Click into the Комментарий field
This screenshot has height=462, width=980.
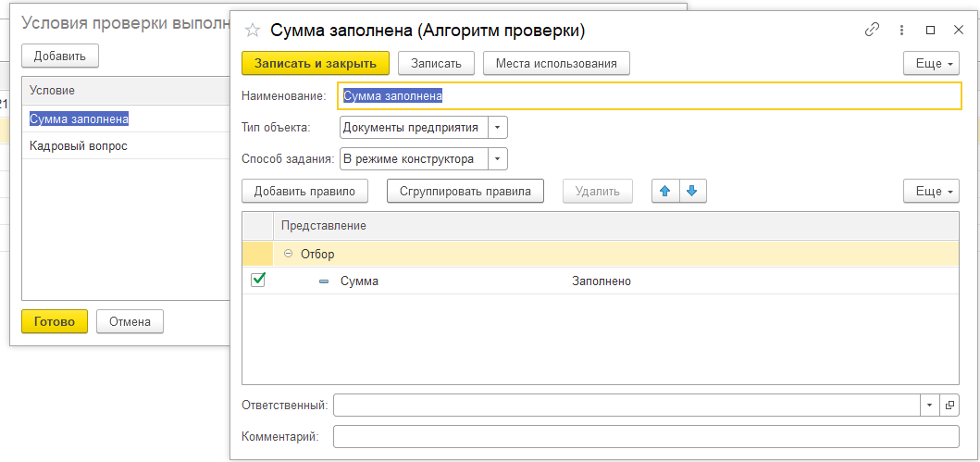coord(646,437)
